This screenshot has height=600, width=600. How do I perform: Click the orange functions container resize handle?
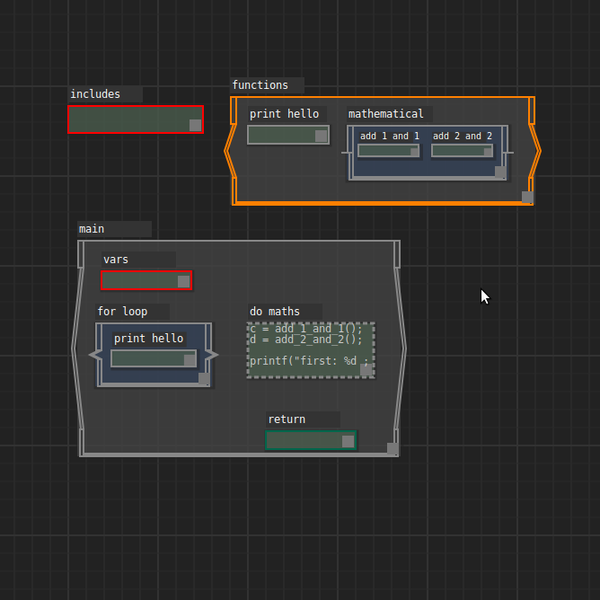528,197
